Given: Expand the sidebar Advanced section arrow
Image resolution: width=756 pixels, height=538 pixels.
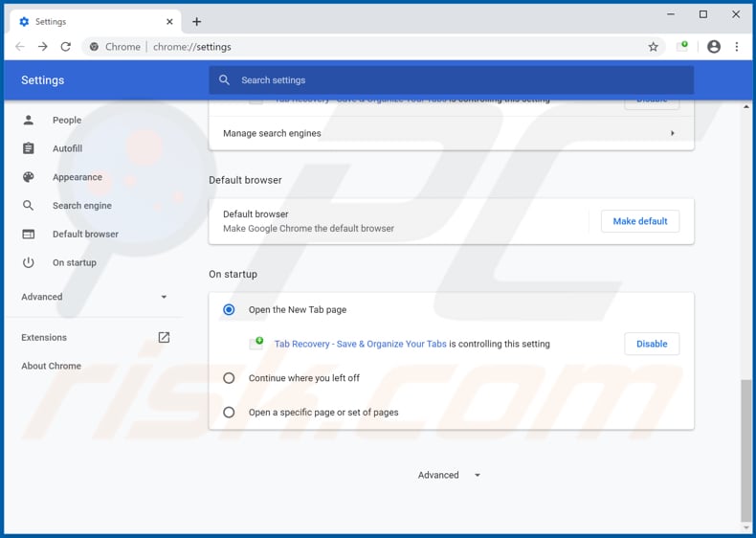Looking at the screenshot, I should (x=164, y=297).
